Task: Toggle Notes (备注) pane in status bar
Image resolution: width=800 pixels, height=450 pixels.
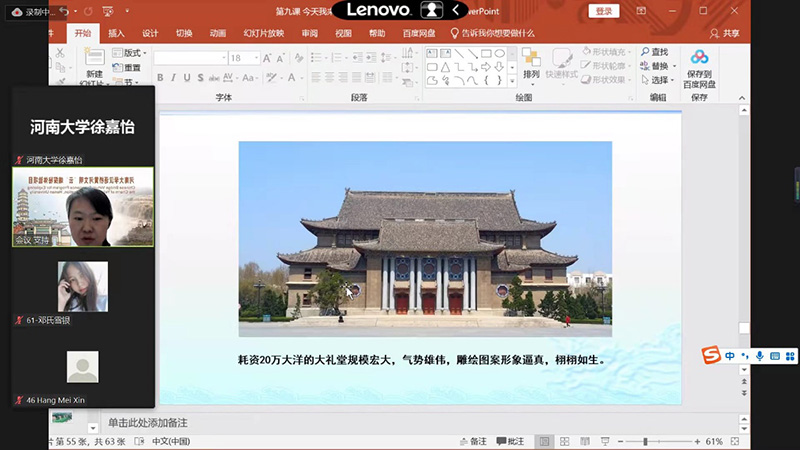Action: 473,441
